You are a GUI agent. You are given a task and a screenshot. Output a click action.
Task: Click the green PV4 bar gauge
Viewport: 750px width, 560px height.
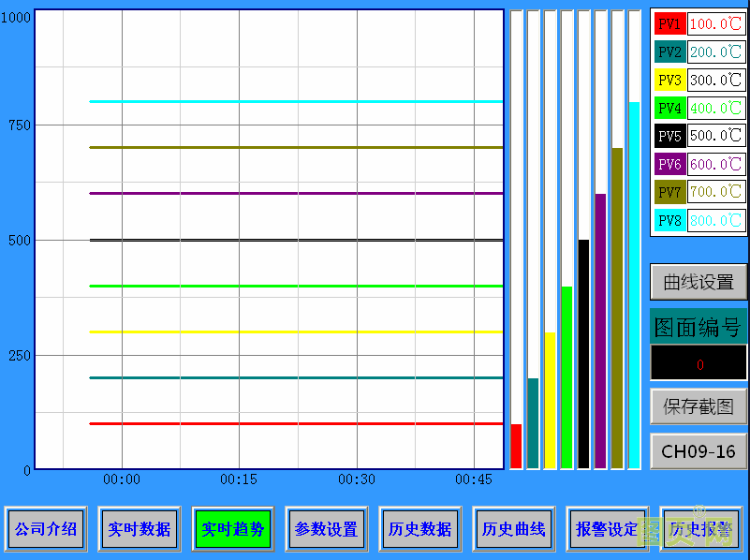click(x=566, y=376)
